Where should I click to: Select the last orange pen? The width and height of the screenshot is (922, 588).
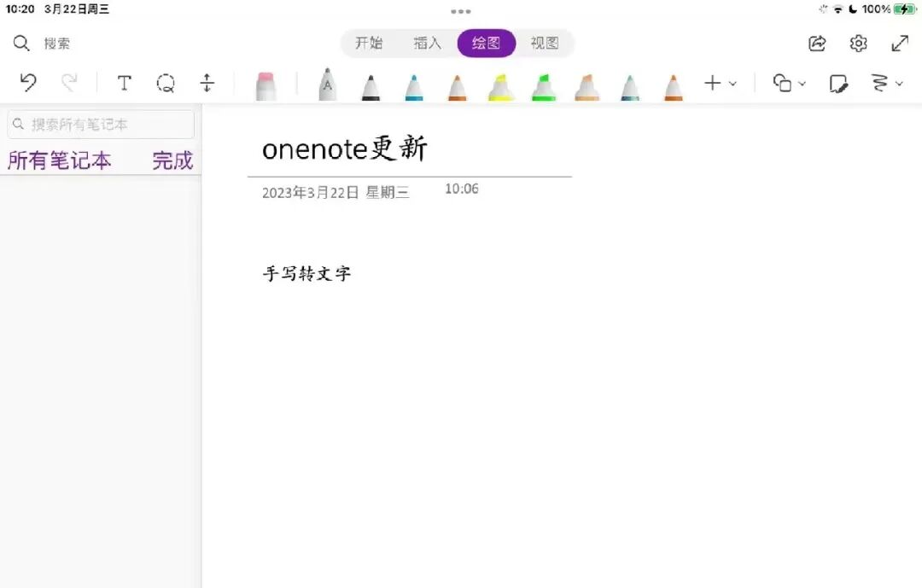674,88
